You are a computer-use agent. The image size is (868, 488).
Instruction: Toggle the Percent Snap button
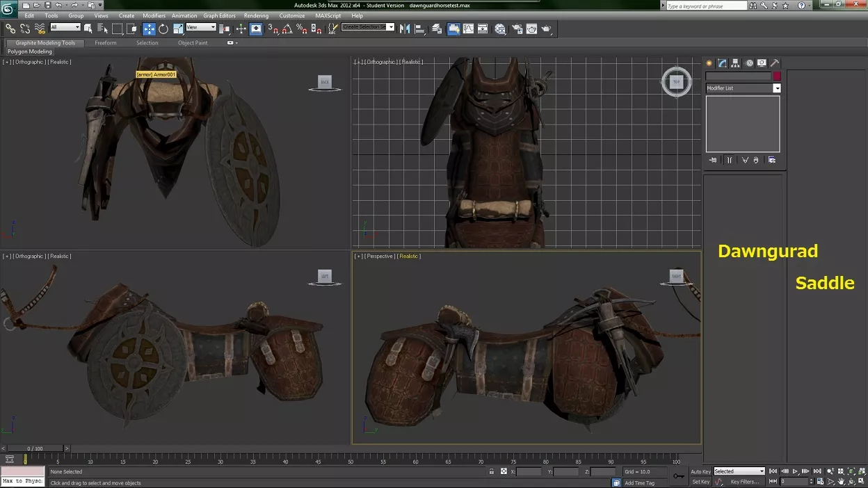pyautogui.click(x=302, y=29)
